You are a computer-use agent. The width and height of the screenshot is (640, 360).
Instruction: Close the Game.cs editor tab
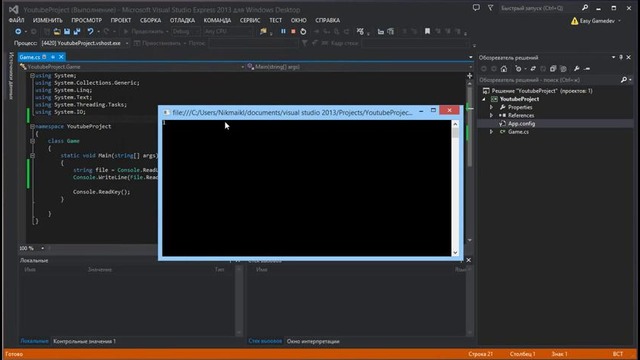[x=61, y=57]
